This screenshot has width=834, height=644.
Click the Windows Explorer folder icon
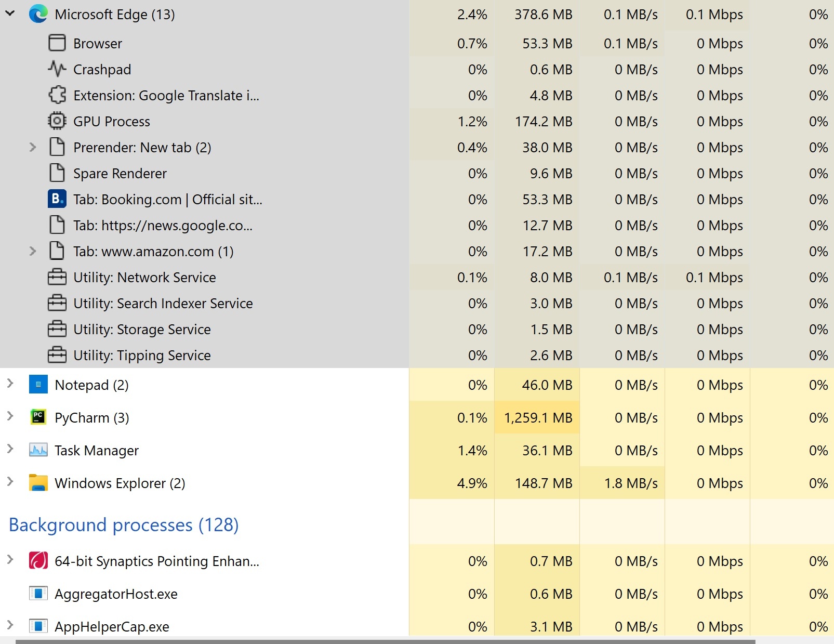pyautogui.click(x=38, y=483)
